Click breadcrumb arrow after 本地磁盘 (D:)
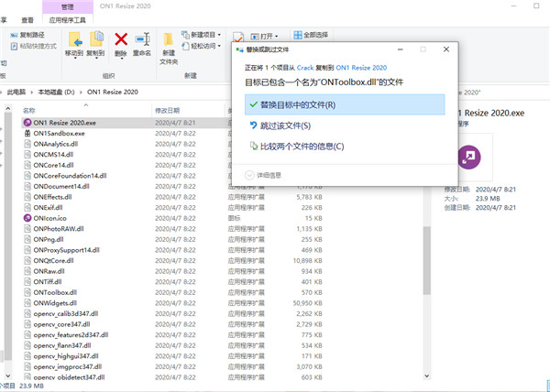Image resolution: width=550 pixels, height=392 pixels. coord(81,93)
